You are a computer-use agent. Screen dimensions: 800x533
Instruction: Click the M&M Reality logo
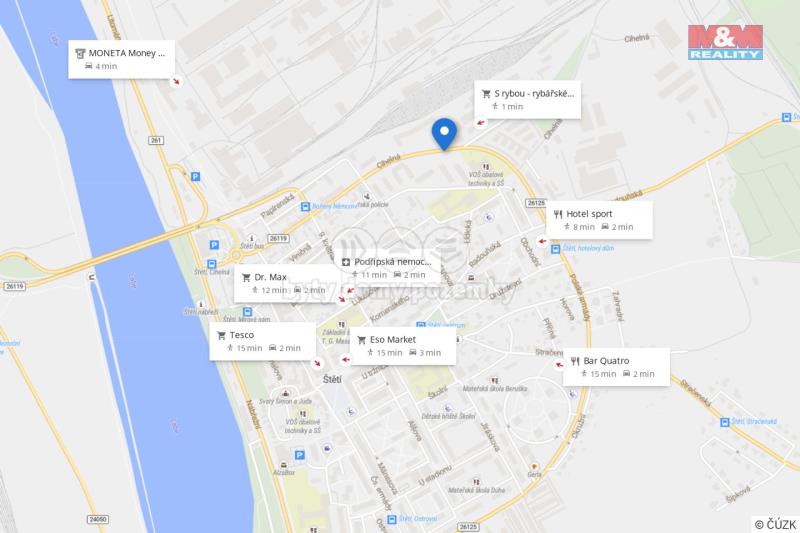tap(725, 42)
